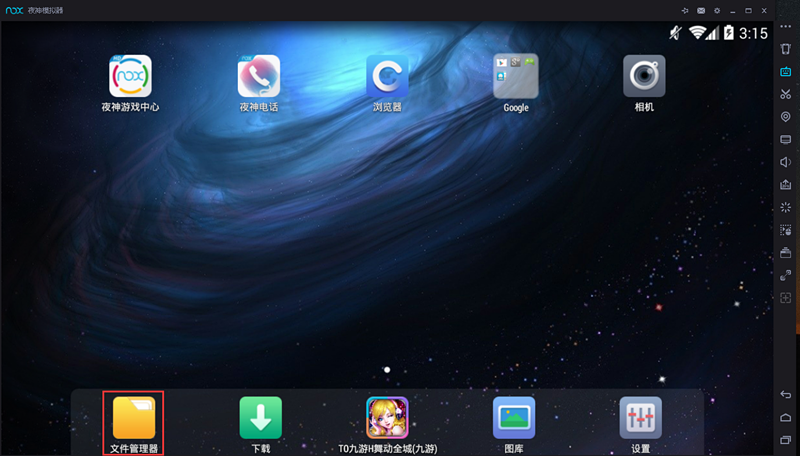Viewport: 800px width, 456px height.
Task: Click the 3:15 clock in status bar
Action: click(753, 34)
